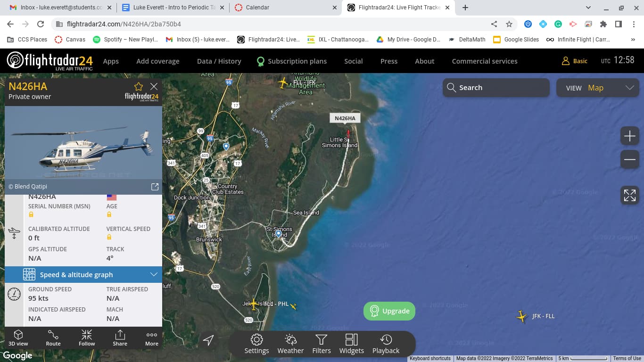Switch to the Gmail Inbox tab
Viewport: 644px width, 362px height.
60,8
